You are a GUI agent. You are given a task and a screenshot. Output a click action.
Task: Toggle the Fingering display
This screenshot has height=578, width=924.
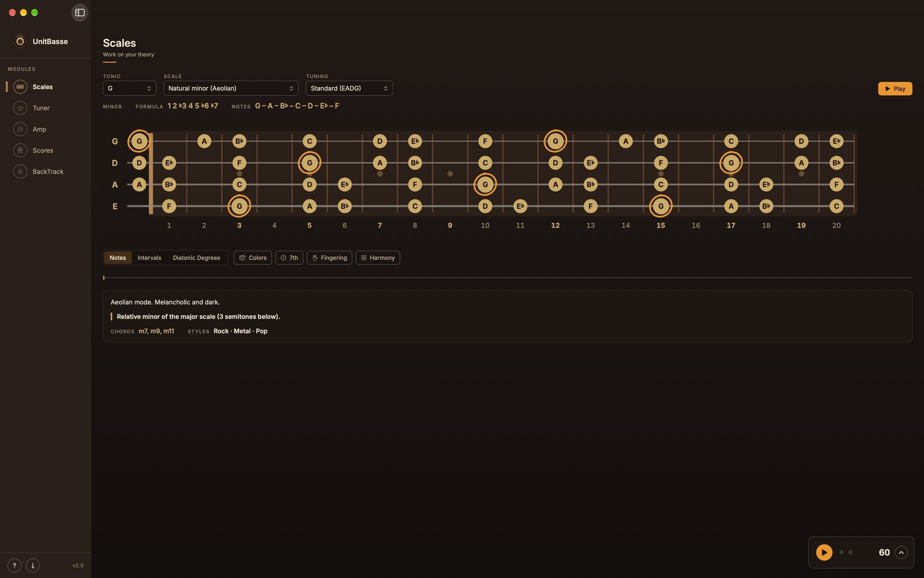click(330, 258)
